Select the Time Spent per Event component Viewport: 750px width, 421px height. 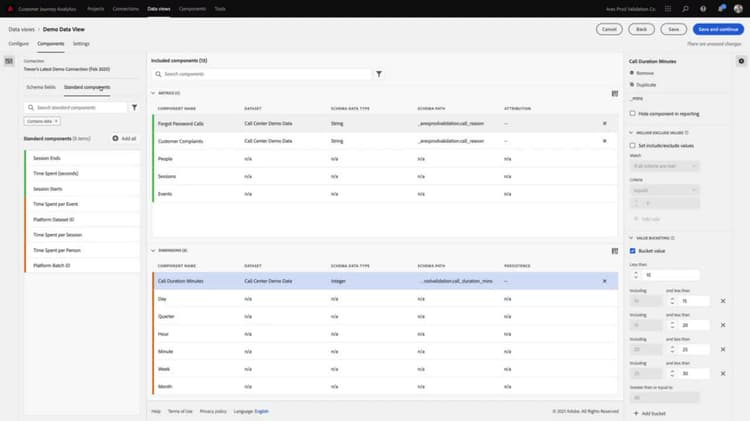[x=83, y=204]
